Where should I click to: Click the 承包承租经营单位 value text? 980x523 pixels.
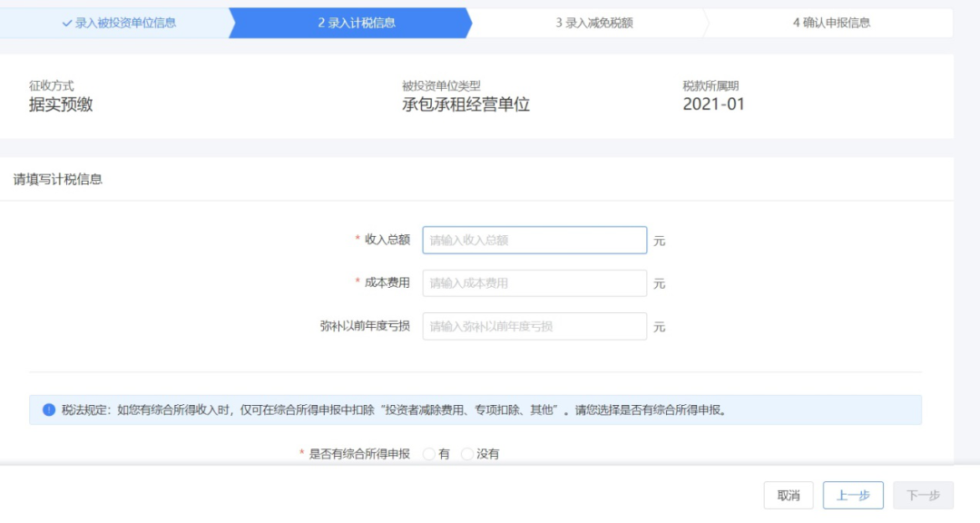coord(465,104)
